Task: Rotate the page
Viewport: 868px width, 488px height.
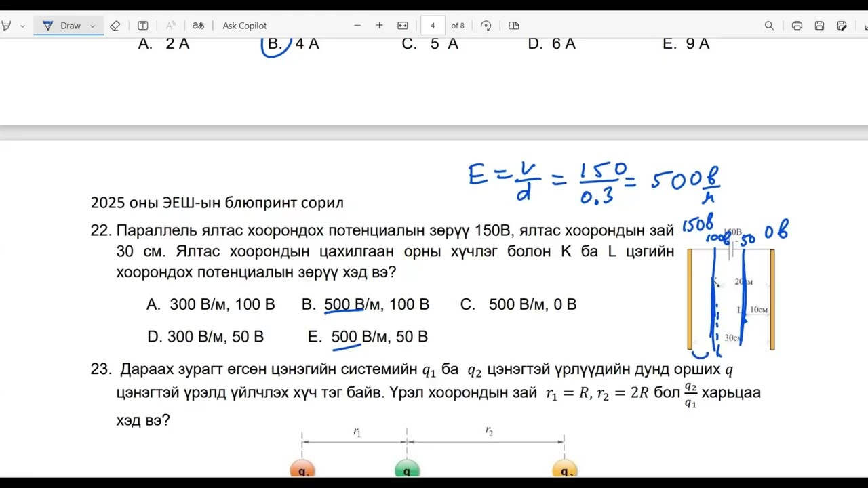Action: (x=486, y=26)
